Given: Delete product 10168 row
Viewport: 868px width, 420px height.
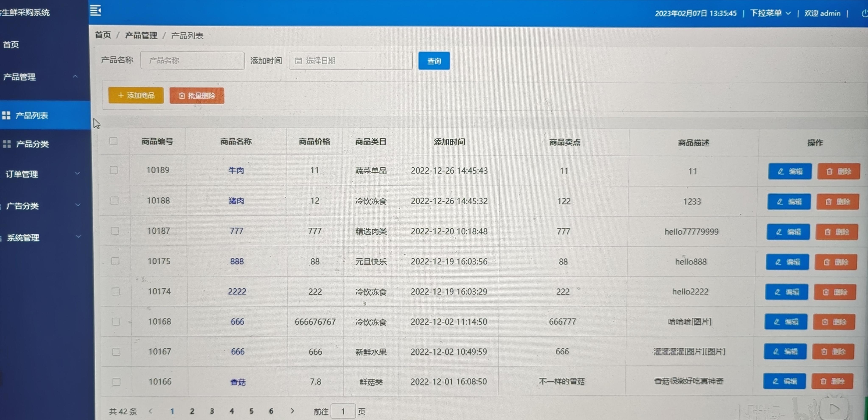Looking at the screenshot, I should (x=834, y=322).
